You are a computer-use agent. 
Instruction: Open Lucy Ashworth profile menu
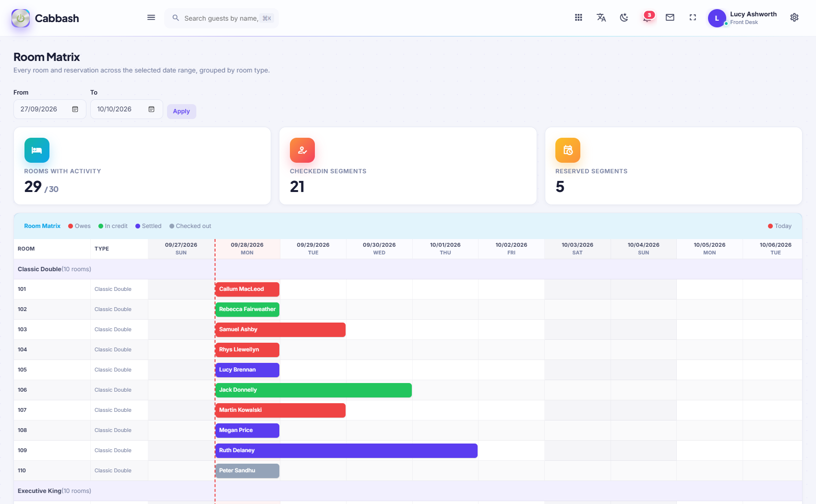[743, 18]
